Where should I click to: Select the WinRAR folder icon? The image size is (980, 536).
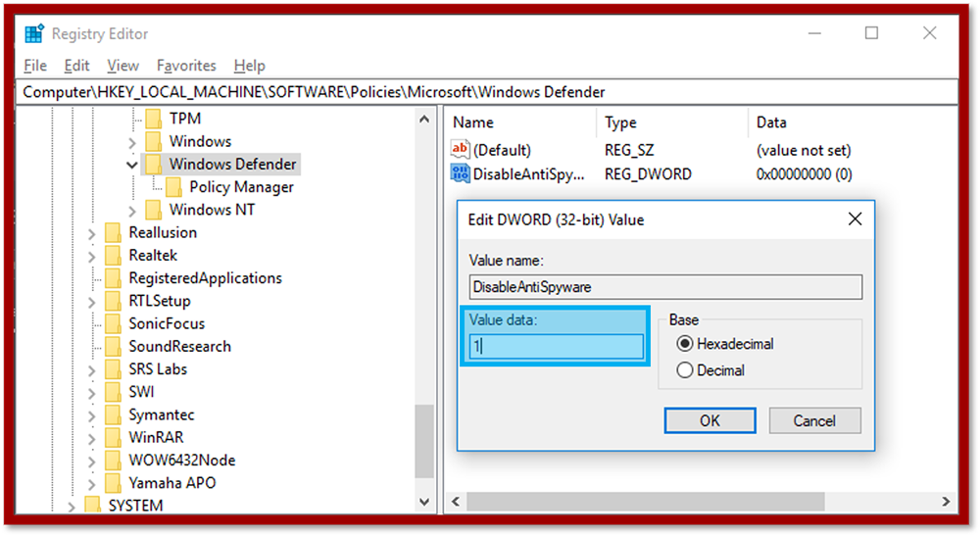point(113,437)
